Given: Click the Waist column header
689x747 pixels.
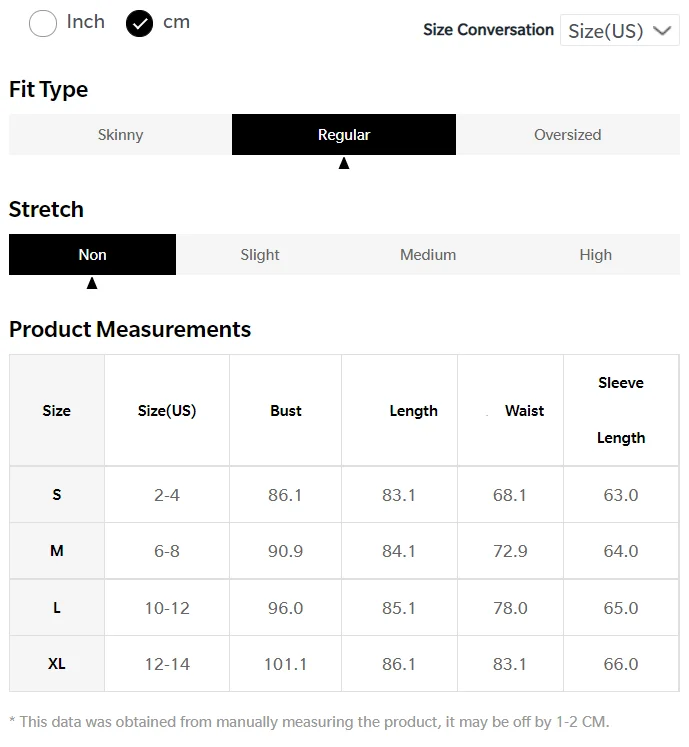Looking at the screenshot, I should pyautogui.click(x=524, y=411).
